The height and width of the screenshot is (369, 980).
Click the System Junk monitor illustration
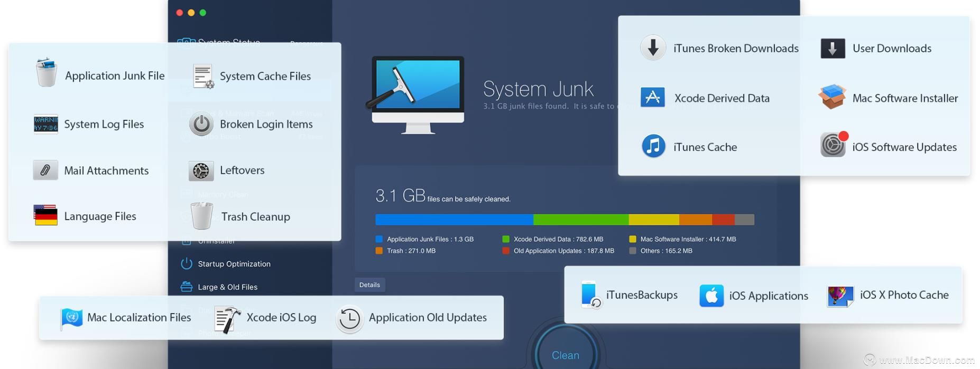(415, 96)
